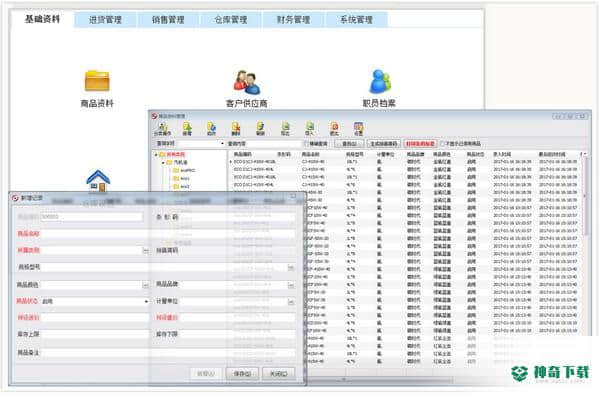Viewport: 600px width, 395px height.
Task: Click the 新增 add toolbar icon
Action: coord(187,129)
